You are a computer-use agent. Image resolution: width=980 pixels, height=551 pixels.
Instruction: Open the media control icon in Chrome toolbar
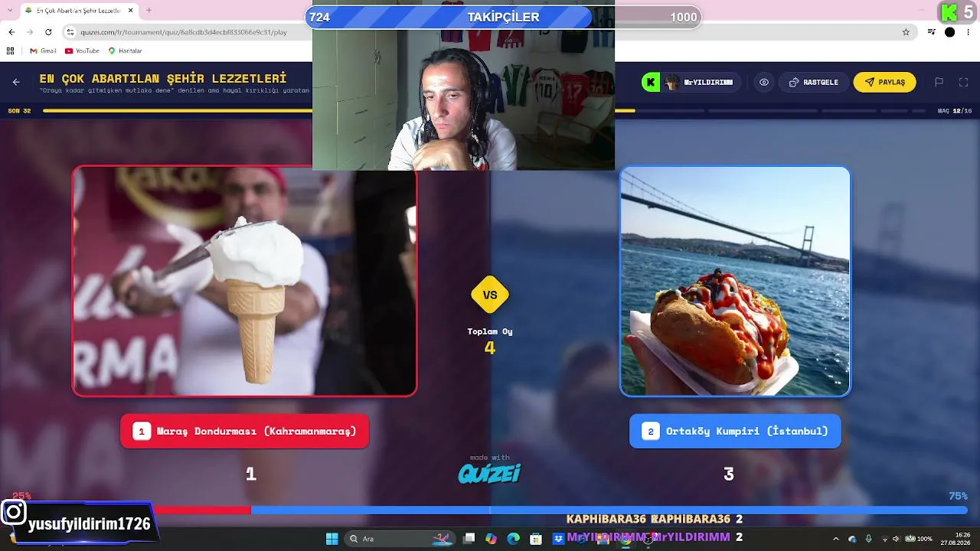click(932, 32)
